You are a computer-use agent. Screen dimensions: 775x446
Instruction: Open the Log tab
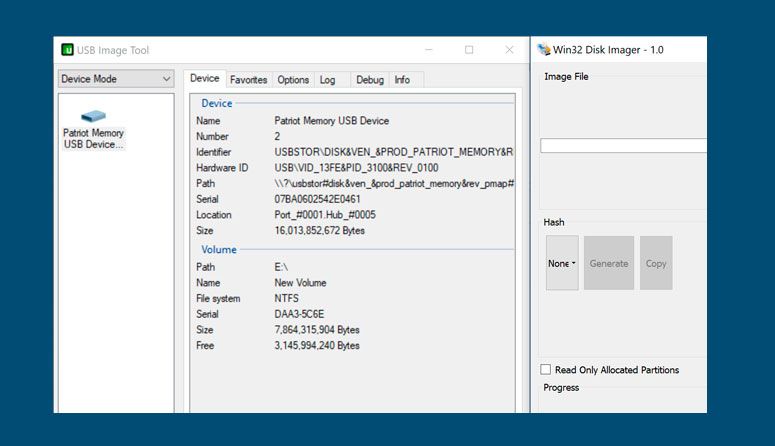(327, 80)
